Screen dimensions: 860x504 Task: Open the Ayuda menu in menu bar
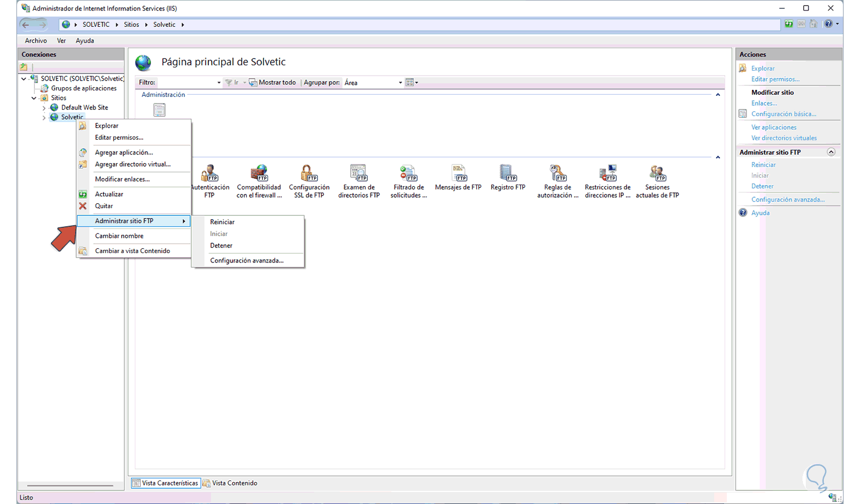[x=85, y=41]
